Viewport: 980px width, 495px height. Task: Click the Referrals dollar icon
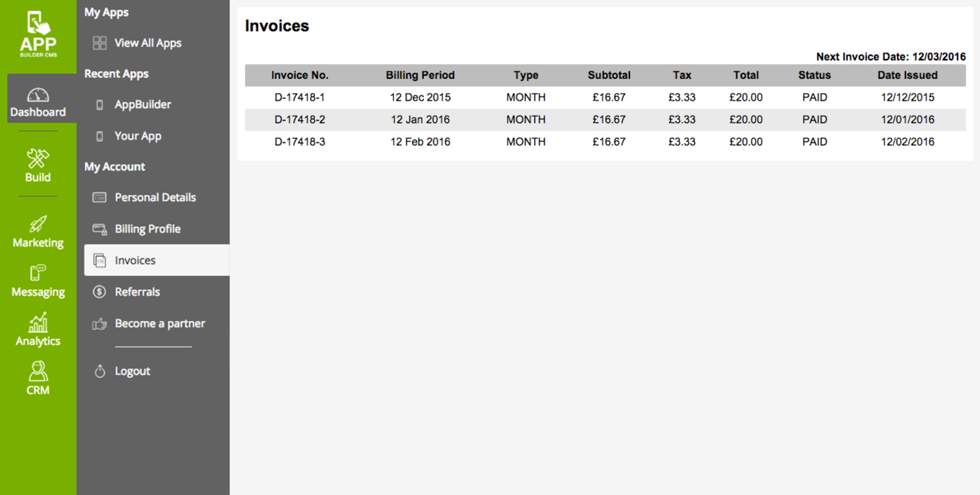coord(100,292)
